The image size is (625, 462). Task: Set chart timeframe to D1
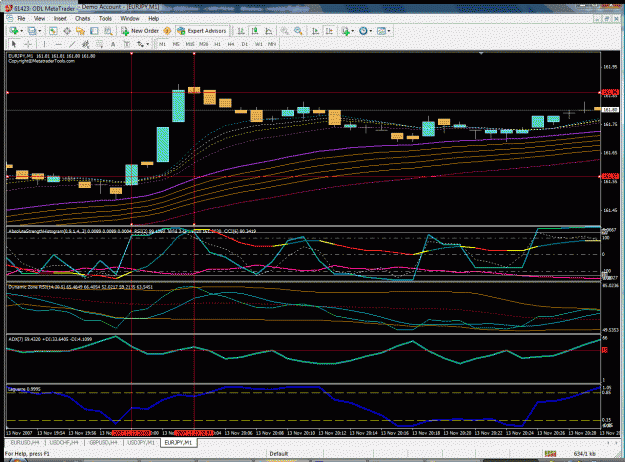[x=245, y=44]
